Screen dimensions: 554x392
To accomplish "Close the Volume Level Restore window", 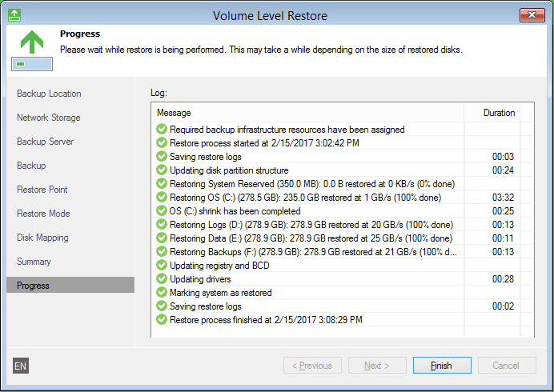I will 532,15.
